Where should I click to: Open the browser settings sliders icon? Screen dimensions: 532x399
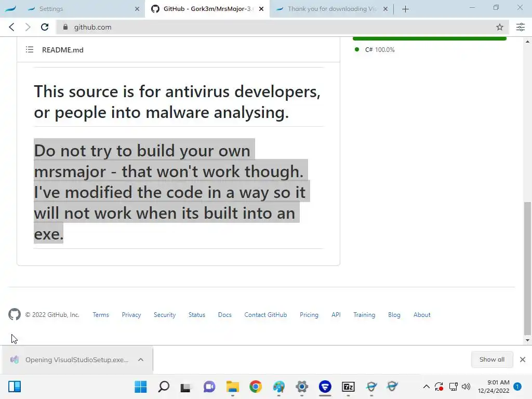click(521, 27)
